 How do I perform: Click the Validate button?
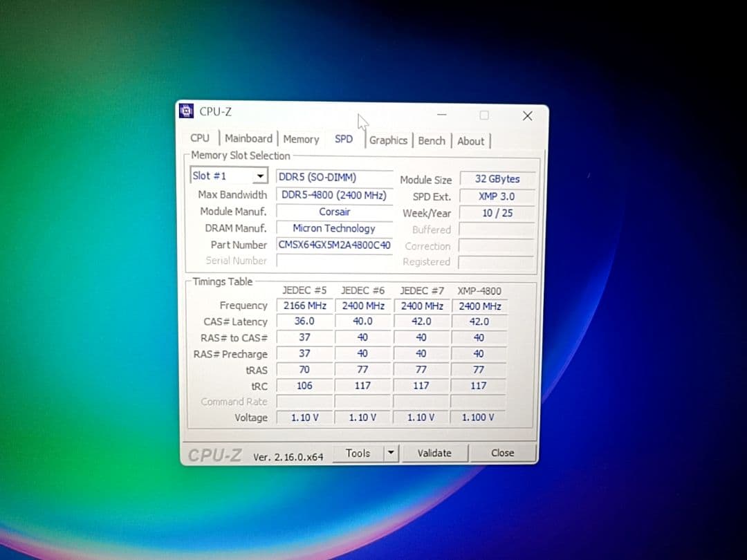pos(434,453)
